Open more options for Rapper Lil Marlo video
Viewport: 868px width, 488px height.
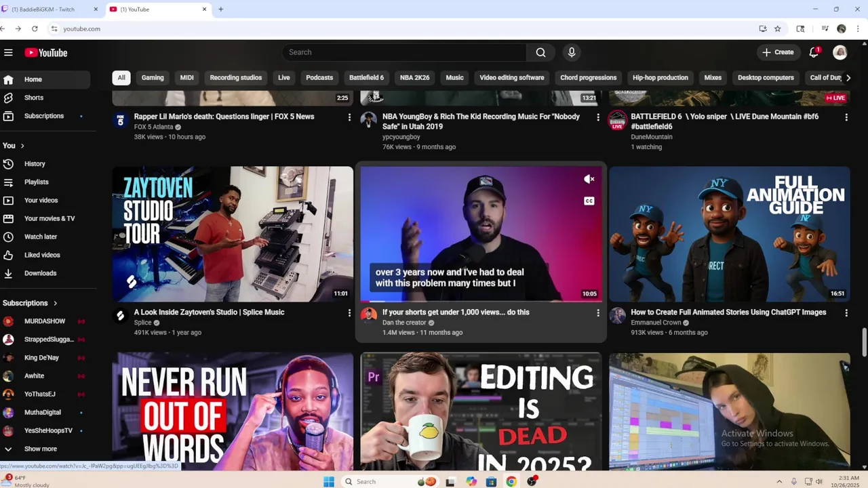point(349,117)
